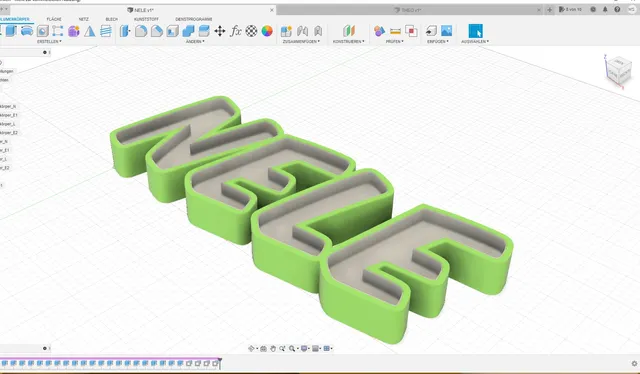Image resolution: width=640 pixels, height=374 pixels.
Task: Click the ViewCube in the corner
Action: 618,71
